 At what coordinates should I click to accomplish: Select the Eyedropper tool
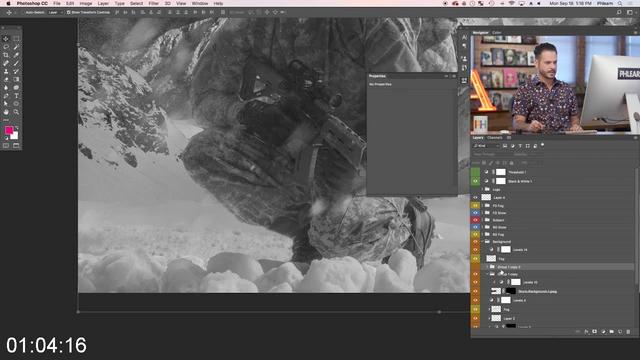16,55
